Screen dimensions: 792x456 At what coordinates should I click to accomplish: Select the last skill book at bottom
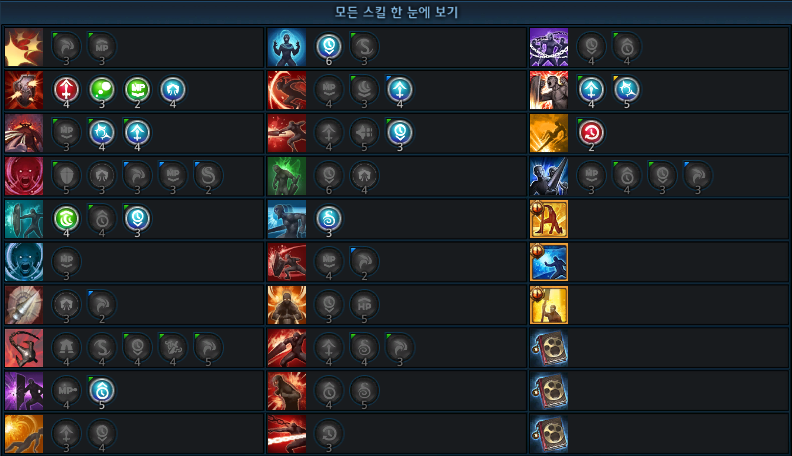[549, 434]
